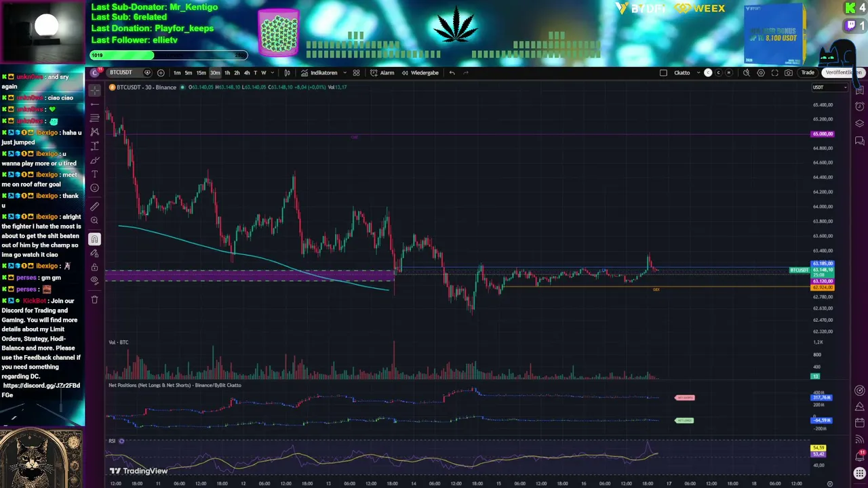Switch to the 15m timeframe

coord(201,73)
